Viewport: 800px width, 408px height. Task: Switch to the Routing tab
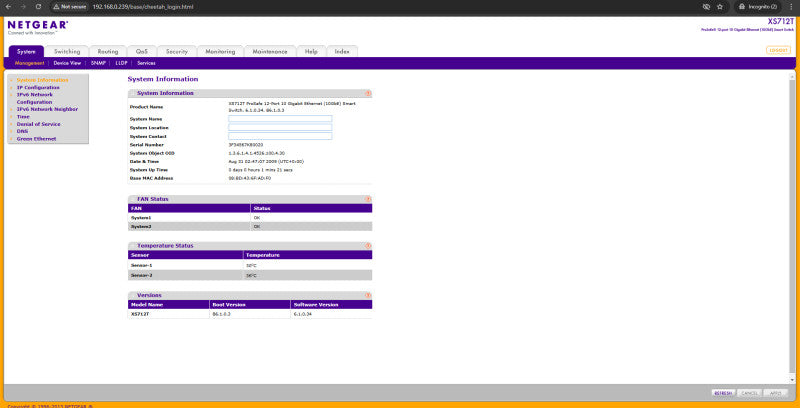click(108, 52)
